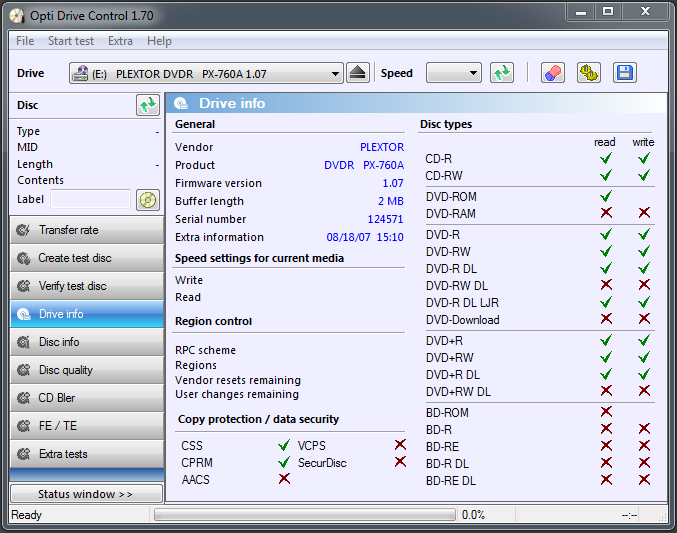Viewport: 677px width, 533px height.
Task: Click the SecurDisc red cross mark
Action: click(400, 462)
